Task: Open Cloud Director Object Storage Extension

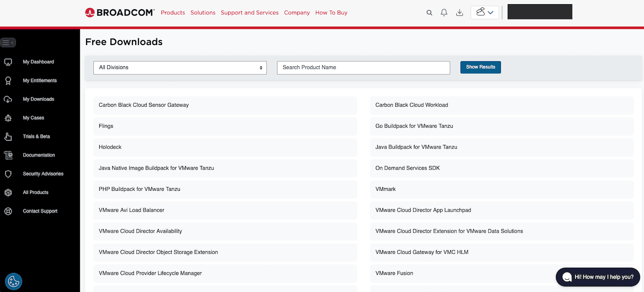Action: [x=225, y=252]
